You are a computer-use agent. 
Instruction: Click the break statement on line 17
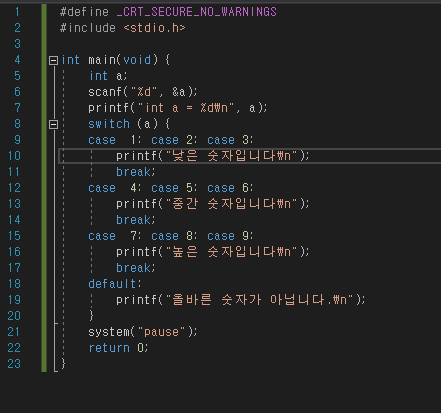coord(136,268)
